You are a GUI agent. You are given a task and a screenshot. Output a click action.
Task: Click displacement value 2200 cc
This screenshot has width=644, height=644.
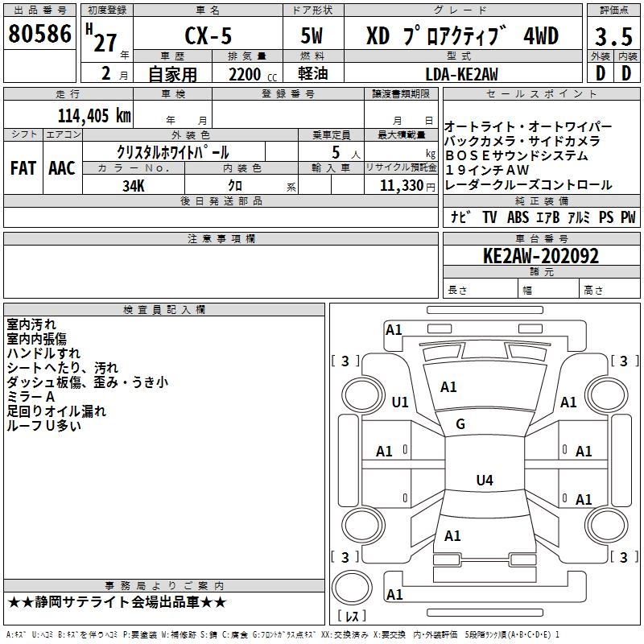click(x=253, y=75)
